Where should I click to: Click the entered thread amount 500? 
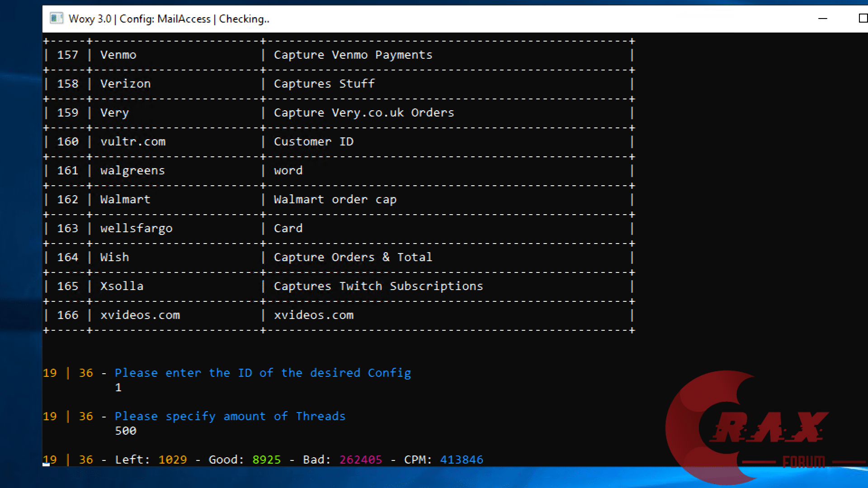coord(125,431)
